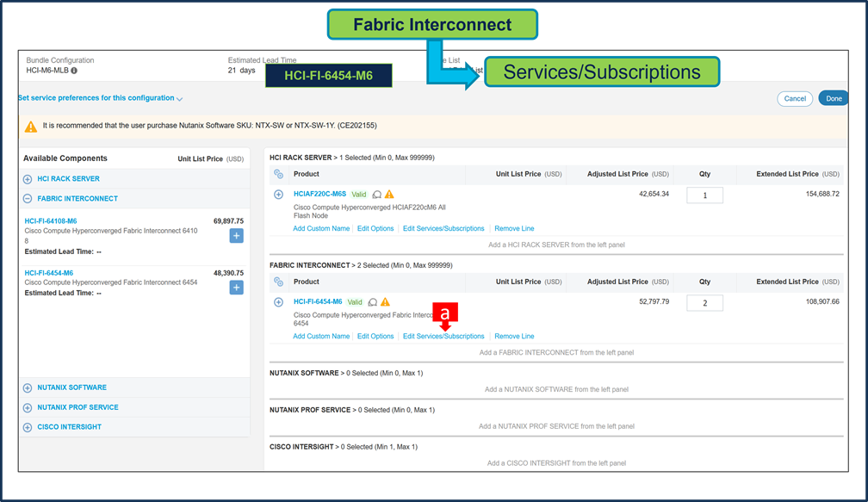Click 21 days estimated lead time
The image size is (868, 502).
(241, 71)
